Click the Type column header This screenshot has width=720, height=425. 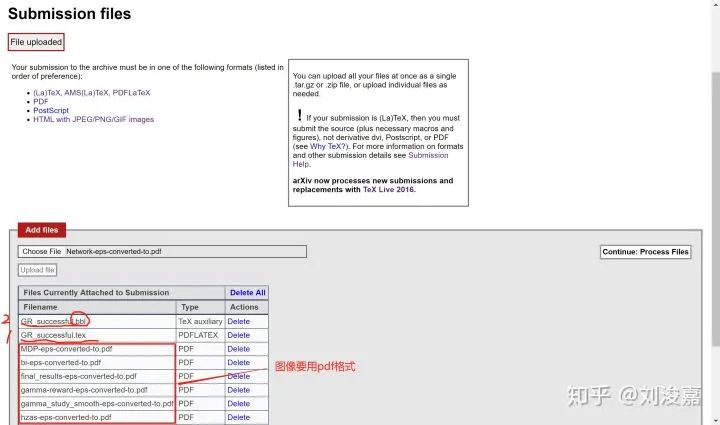click(x=200, y=307)
